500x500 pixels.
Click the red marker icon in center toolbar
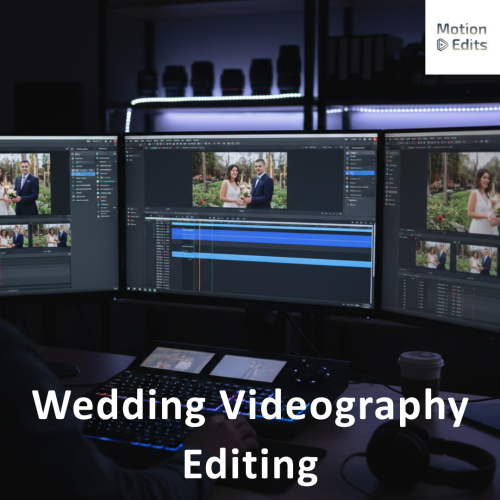[x=214, y=143]
